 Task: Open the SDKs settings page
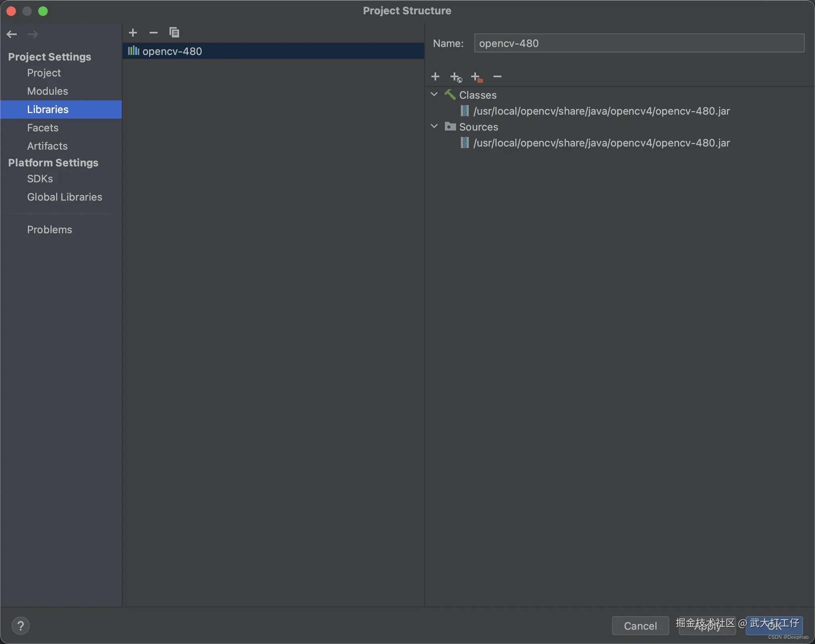click(40, 179)
